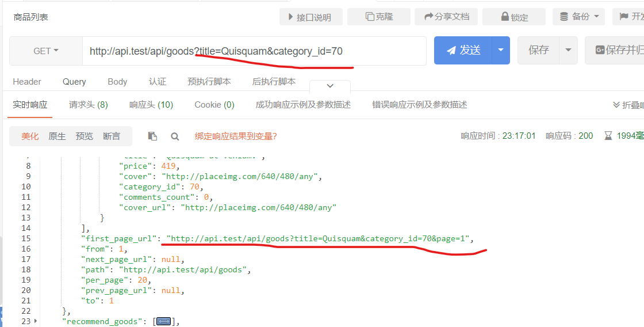Viewport: 644px width, 327px height.
Task: Click the 发送 send button
Action: (x=463, y=50)
